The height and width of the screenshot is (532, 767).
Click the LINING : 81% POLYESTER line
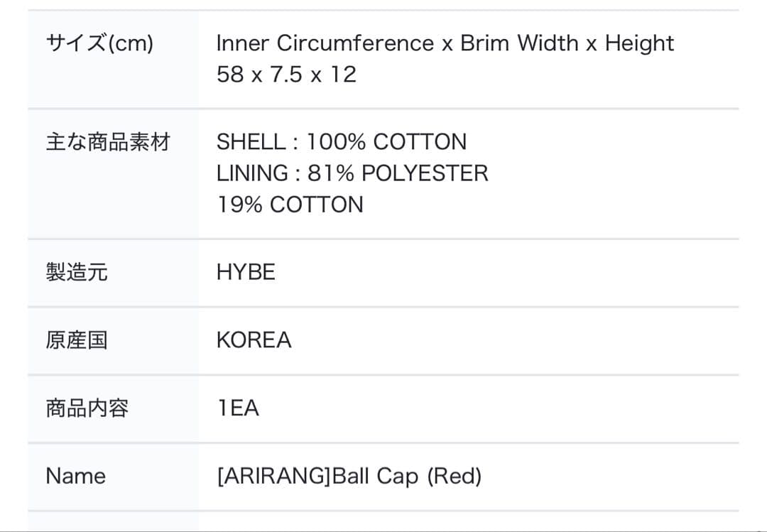(352, 173)
